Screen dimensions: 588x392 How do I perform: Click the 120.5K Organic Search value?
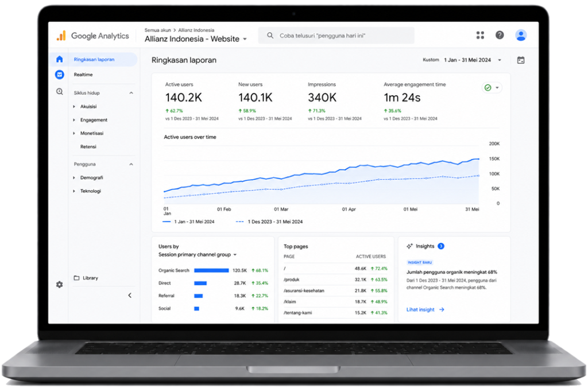pyautogui.click(x=239, y=270)
